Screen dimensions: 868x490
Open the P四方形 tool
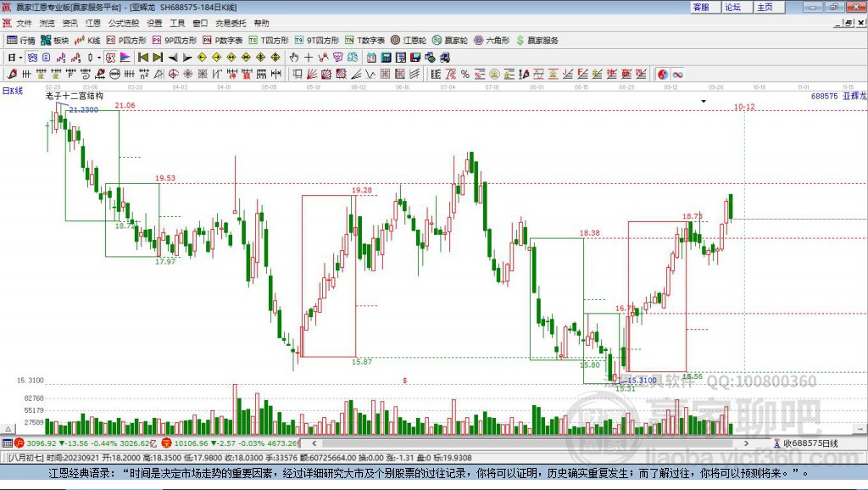pyautogui.click(x=126, y=41)
